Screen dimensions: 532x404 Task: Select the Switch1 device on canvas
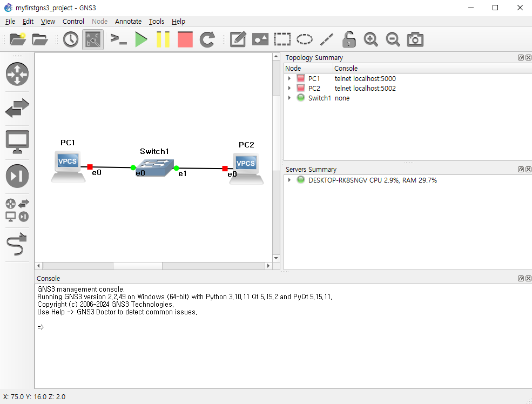(x=154, y=167)
